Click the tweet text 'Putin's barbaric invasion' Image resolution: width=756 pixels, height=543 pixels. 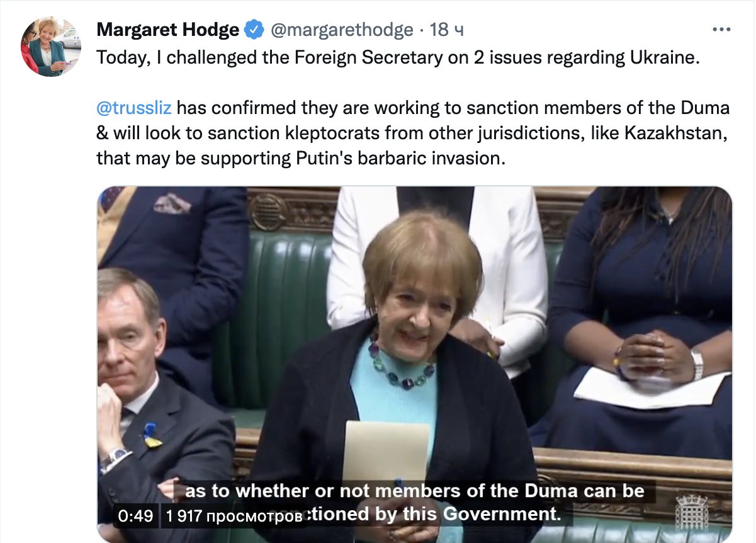coord(400,158)
